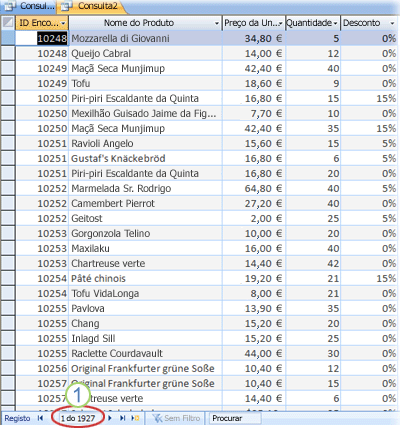The width and height of the screenshot is (400, 428).
Task: Click the Camembert Pierrot cell
Action: tap(145, 203)
